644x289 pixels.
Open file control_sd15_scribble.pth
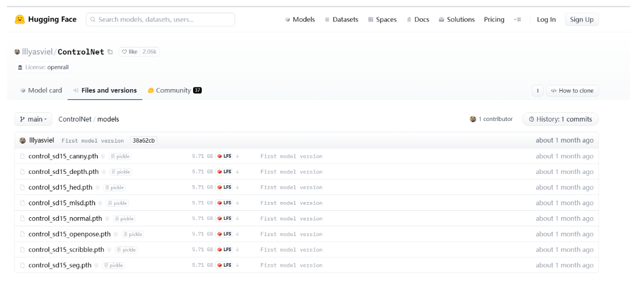click(x=66, y=250)
